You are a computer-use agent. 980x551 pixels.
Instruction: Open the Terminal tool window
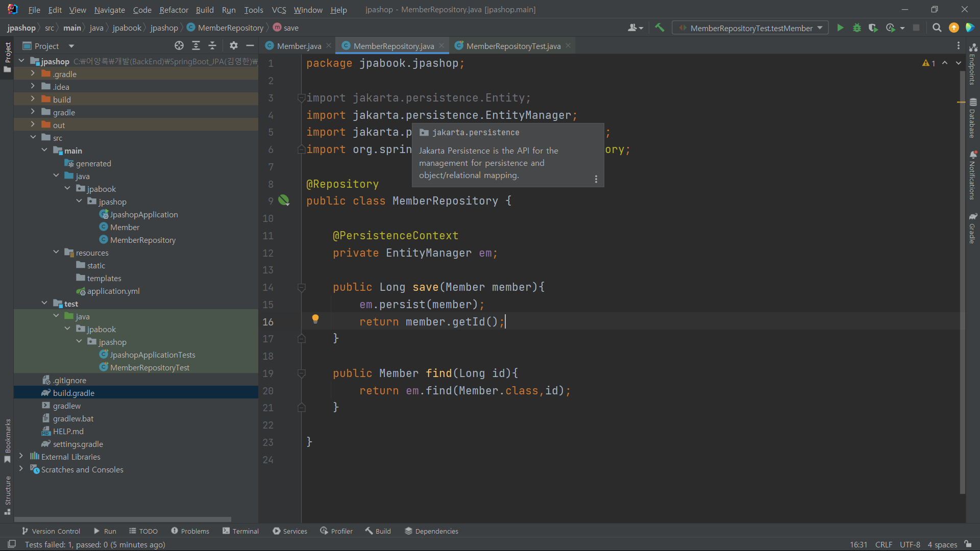point(240,531)
